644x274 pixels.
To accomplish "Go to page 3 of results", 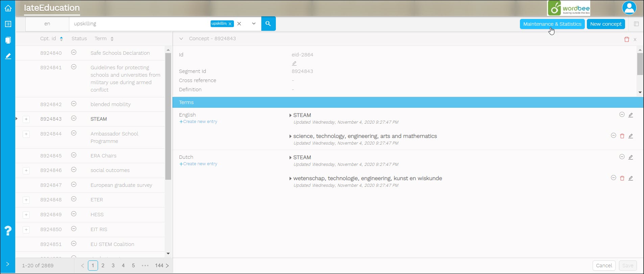I will (x=113, y=266).
